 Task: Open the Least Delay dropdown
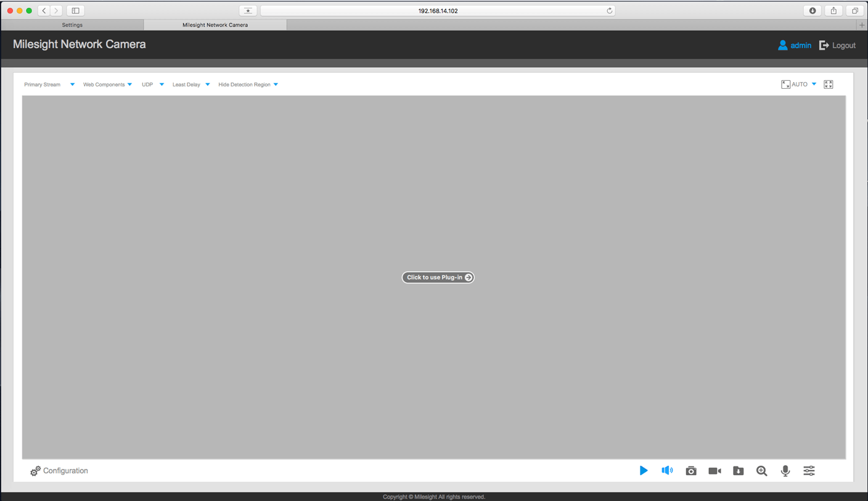(x=191, y=85)
